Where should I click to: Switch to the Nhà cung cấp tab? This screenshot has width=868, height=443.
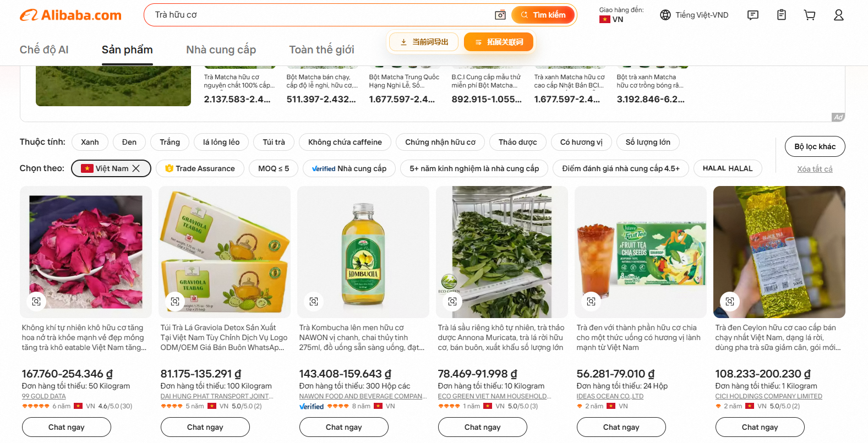coord(221,50)
